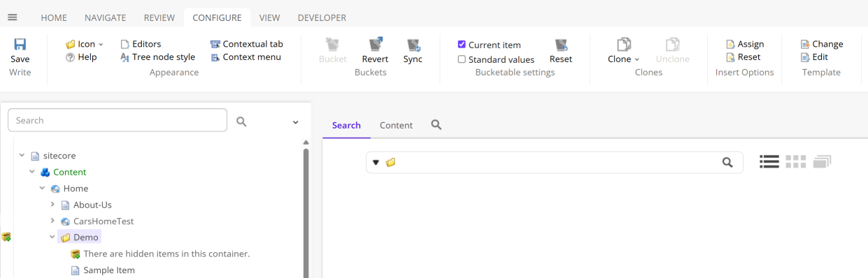Viewport: 868px width, 278px height.
Task: Select the Home tree item
Action: click(69, 189)
